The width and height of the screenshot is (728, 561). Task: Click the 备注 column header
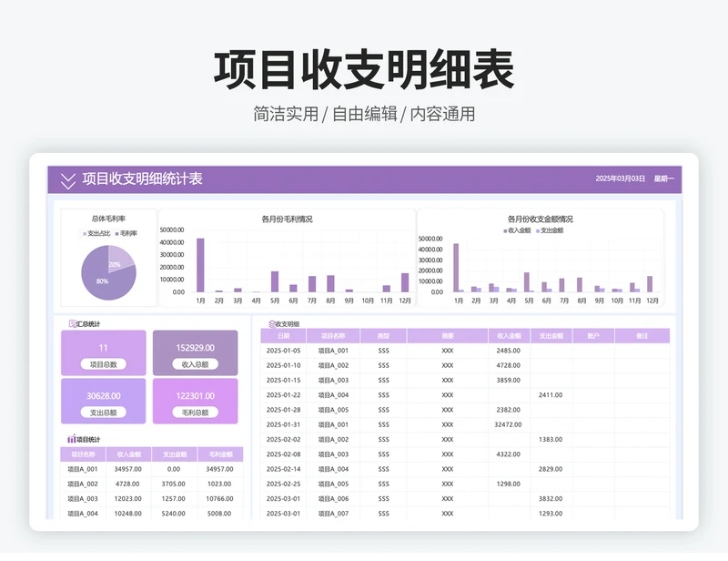[642, 335]
